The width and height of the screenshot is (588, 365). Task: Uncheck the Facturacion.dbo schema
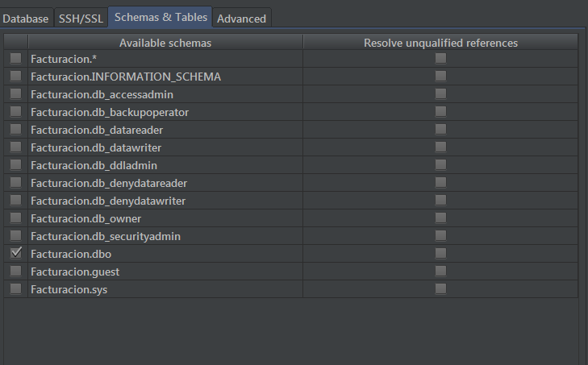[15, 253]
